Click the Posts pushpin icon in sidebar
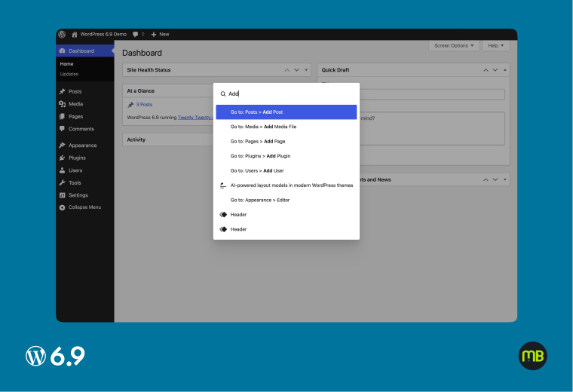The height and width of the screenshot is (392, 573). coord(62,91)
